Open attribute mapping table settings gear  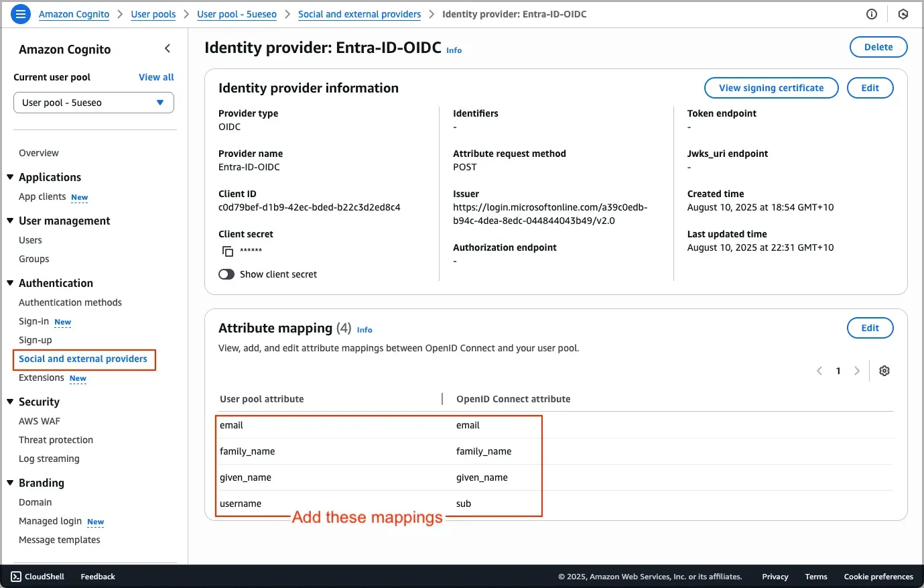pos(884,371)
